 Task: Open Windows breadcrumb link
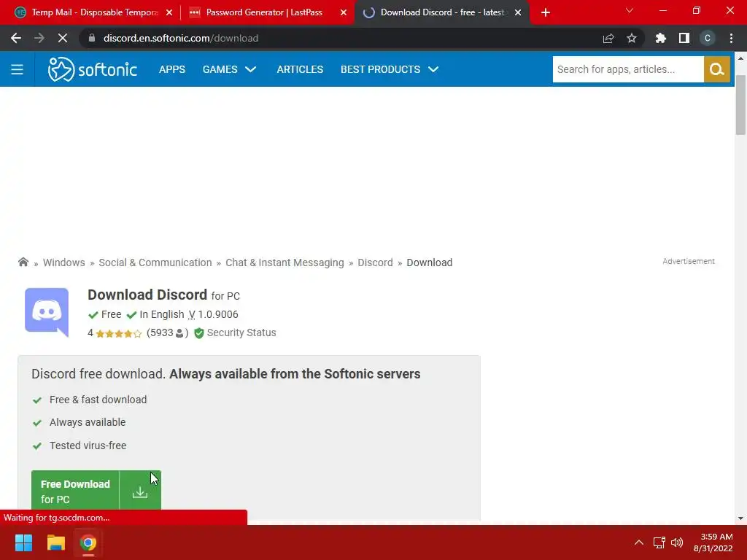pos(64,262)
